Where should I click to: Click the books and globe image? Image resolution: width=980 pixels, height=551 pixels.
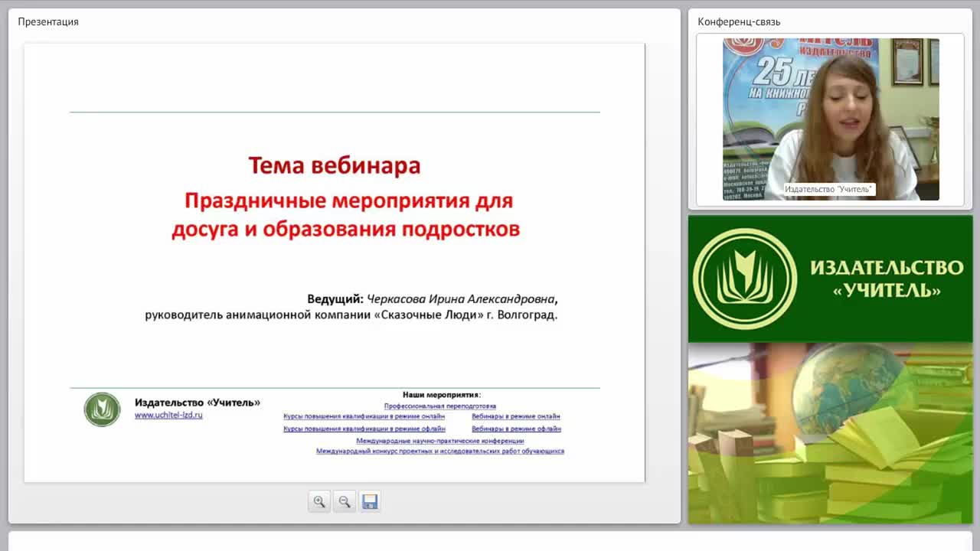point(830,433)
